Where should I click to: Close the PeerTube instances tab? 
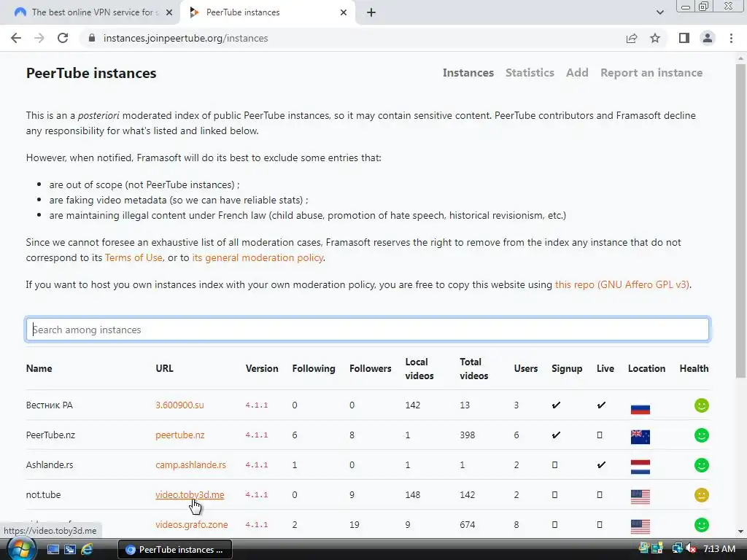tap(344, 12)
